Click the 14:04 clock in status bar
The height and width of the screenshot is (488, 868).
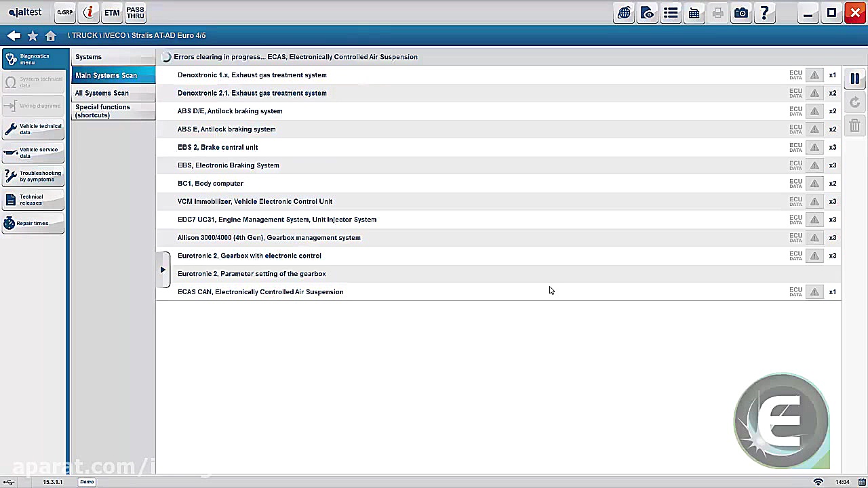pos(842,482)
